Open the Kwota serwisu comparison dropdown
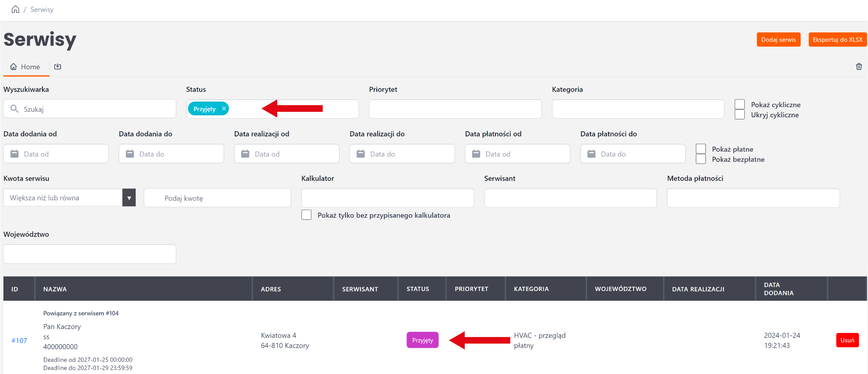The width and height of the screenshot is (868, 374). (x=129, y=198)
